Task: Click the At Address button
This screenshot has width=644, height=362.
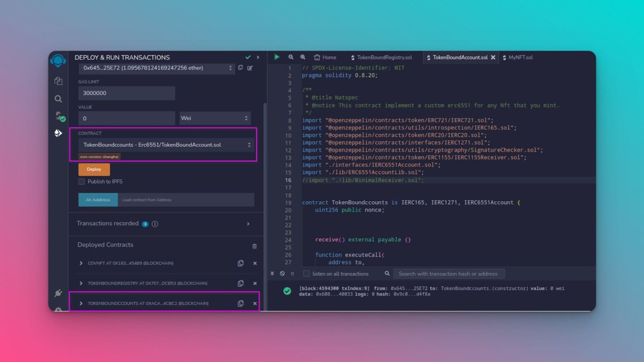Action: point(98,200)
